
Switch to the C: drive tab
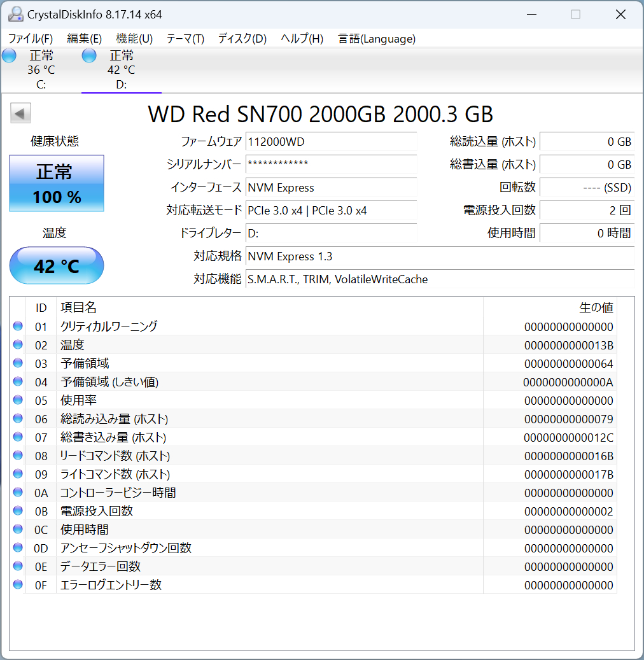(41, 70)
